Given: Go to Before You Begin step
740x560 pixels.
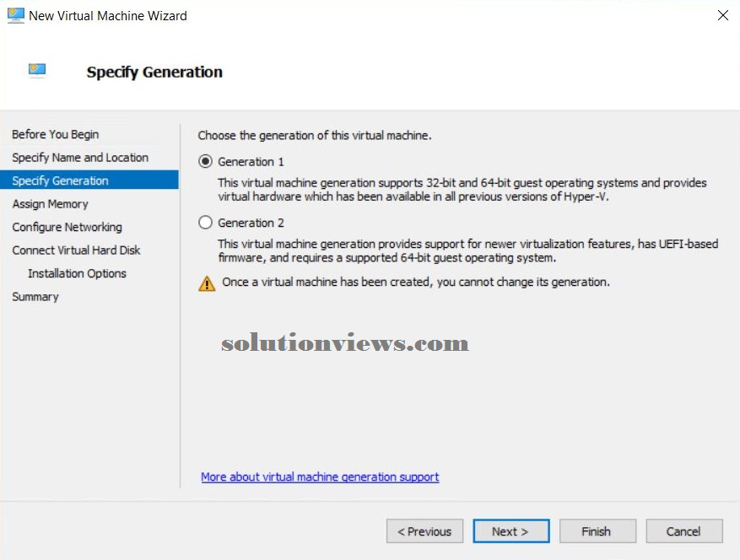Looking at the screenshot, I should [x=55, y=134].
